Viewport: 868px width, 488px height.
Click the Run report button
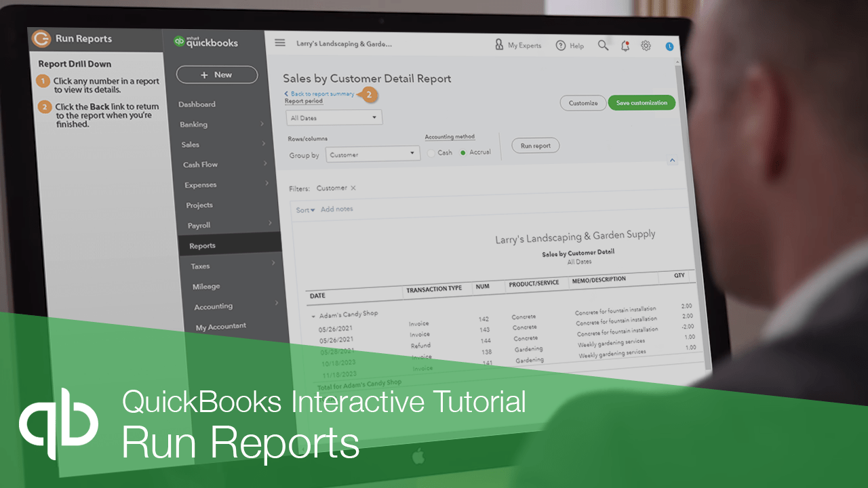[x=535, y=146]
